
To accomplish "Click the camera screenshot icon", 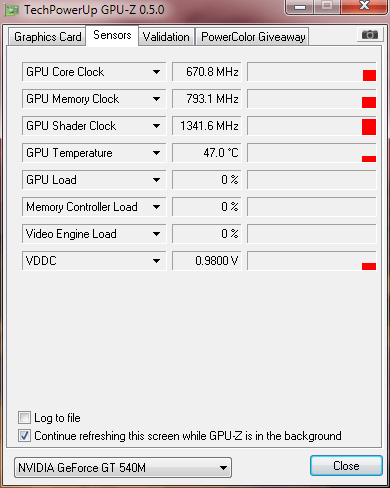I will 370,34.
